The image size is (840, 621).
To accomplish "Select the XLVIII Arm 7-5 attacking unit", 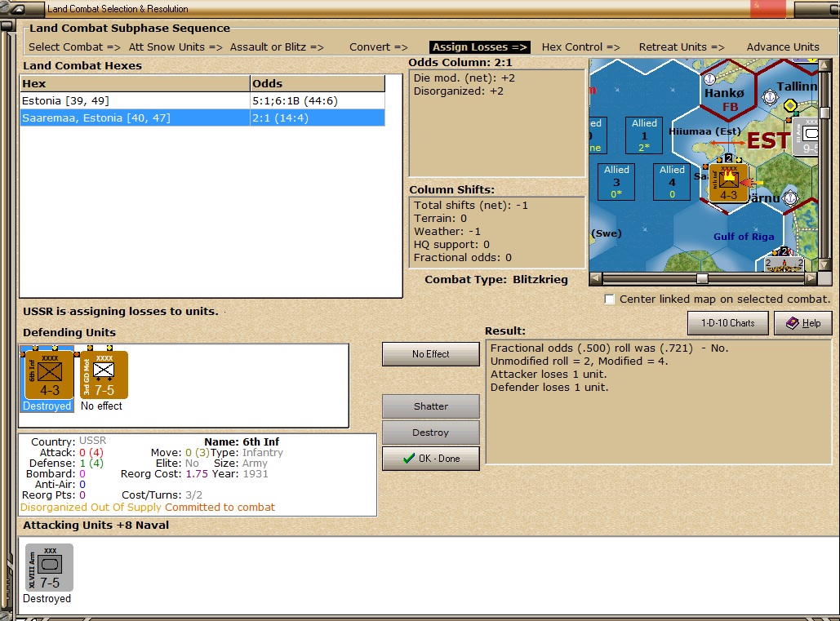I will tap(49, 567).
